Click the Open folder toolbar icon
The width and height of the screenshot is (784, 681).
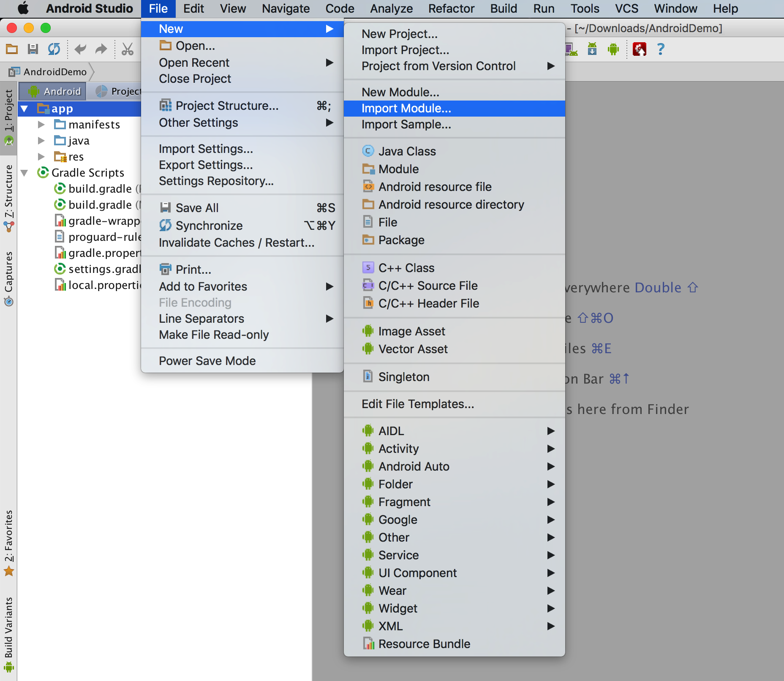(x=12, y=49)
